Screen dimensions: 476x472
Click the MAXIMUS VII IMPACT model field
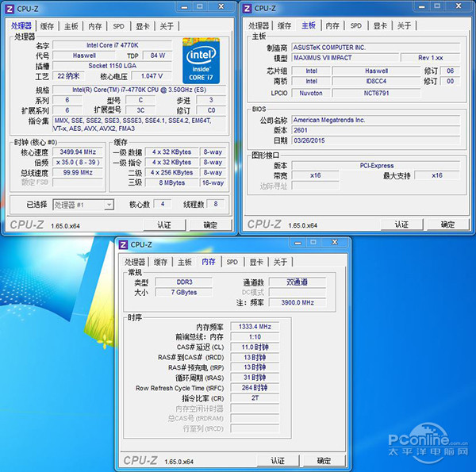pyautogui.click(x=345, y=58)
